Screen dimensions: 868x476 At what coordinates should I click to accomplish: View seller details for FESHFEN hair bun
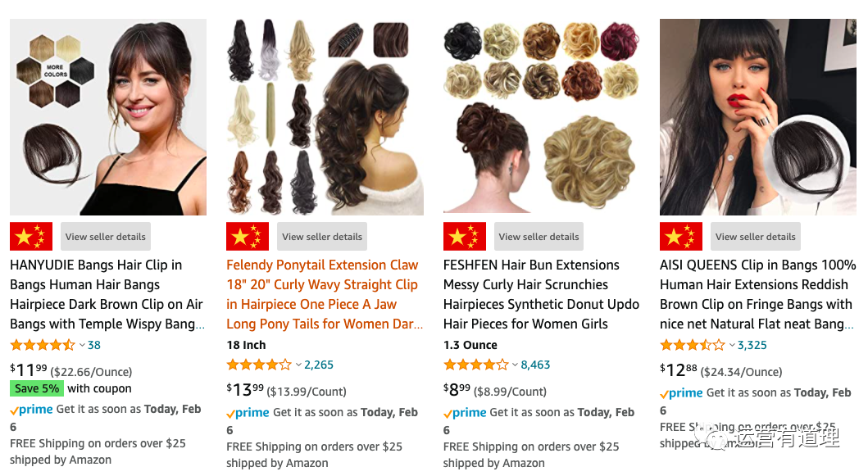pos(539,236)
